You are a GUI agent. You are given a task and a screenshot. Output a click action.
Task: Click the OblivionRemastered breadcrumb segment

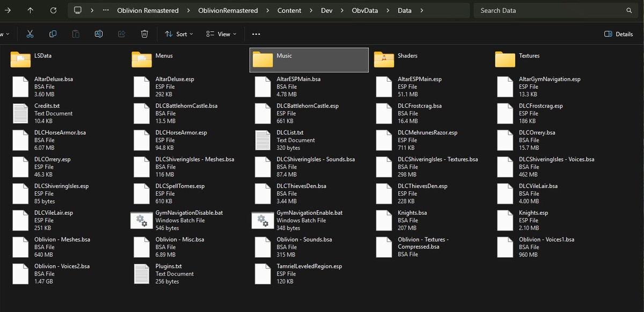click(x=228, y=10)
